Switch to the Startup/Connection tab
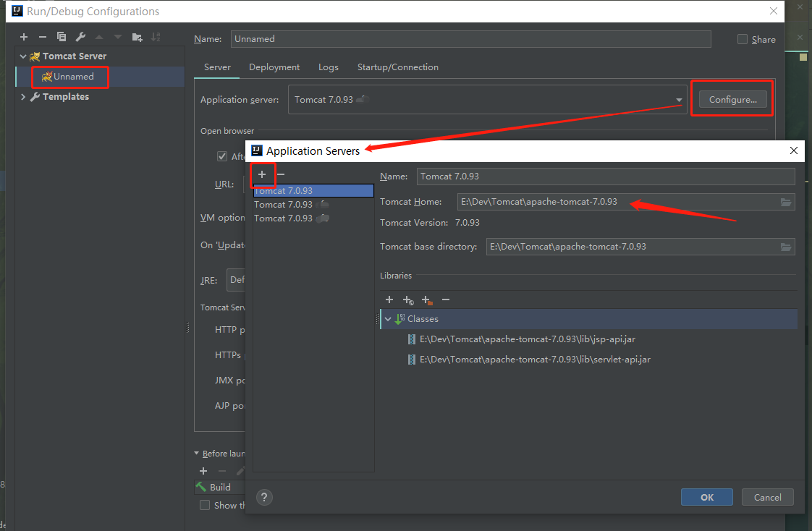This screenshot has width=812, height=531. point(398,67)
